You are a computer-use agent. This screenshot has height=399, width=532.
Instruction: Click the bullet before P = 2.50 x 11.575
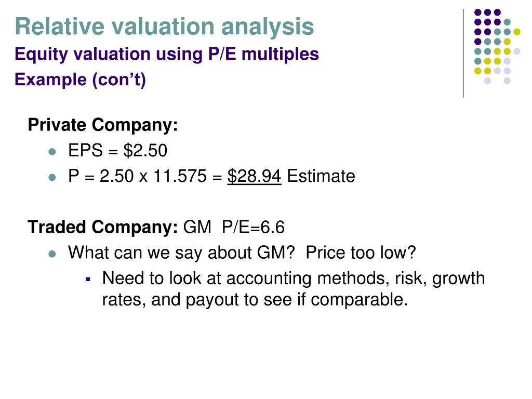(51, 177)
